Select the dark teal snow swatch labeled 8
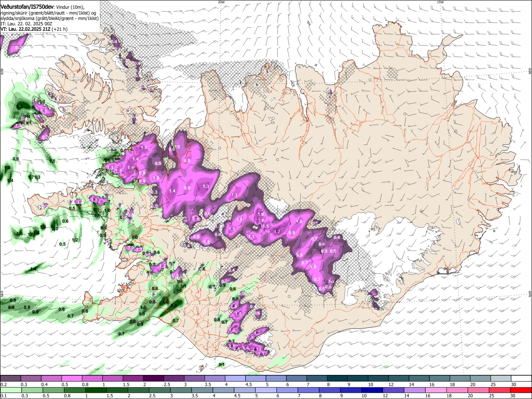532x399 pixels. 337,378
